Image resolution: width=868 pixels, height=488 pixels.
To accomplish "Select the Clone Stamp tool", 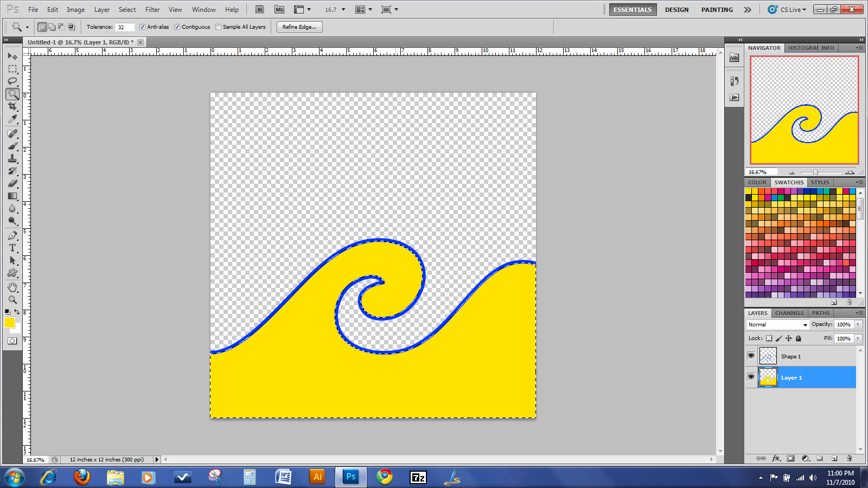I will tap(12, 158).
